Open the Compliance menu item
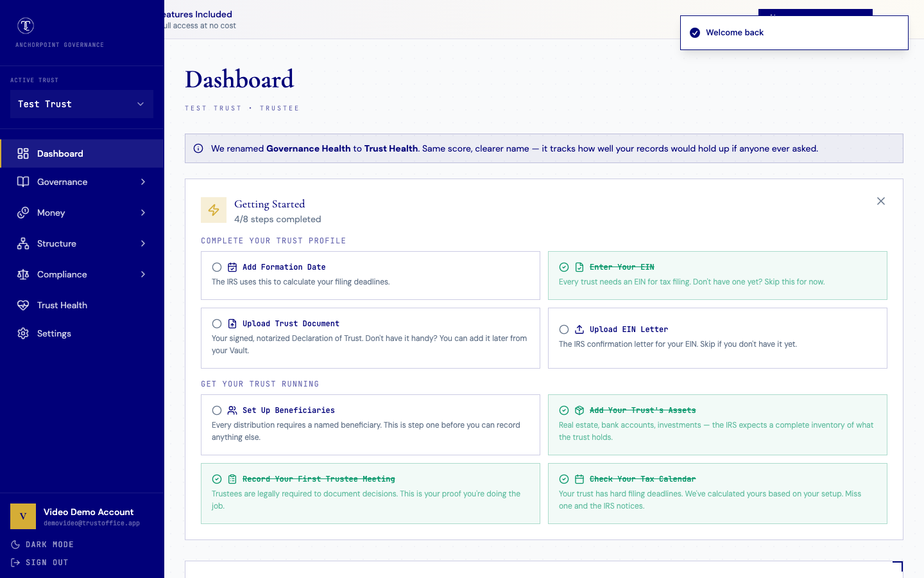This screenshot has width=924, height=578. coord(82,274)
